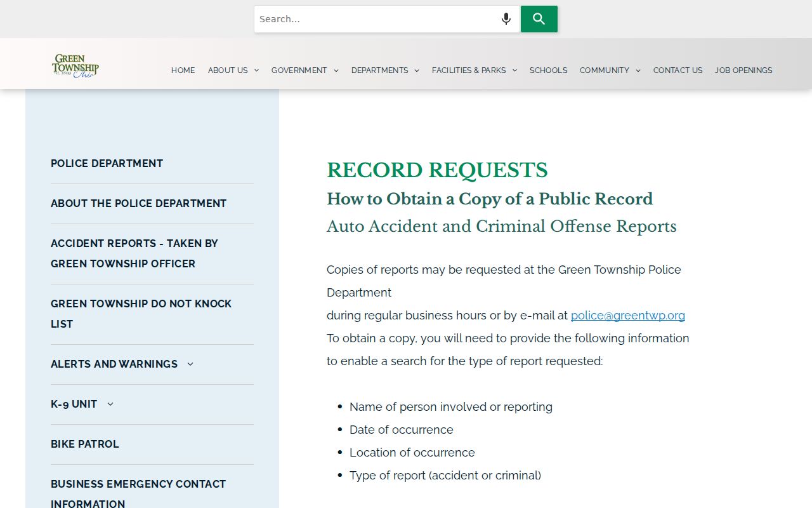Open the Bike Patrol sidebar link
Viewport: 812px width, 508px height.
click(85, 444)
